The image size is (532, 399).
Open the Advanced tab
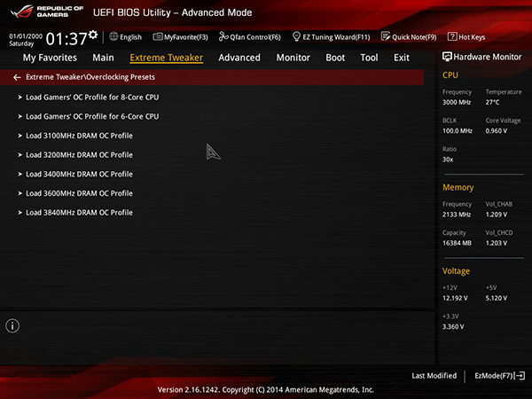pos(239,58)
